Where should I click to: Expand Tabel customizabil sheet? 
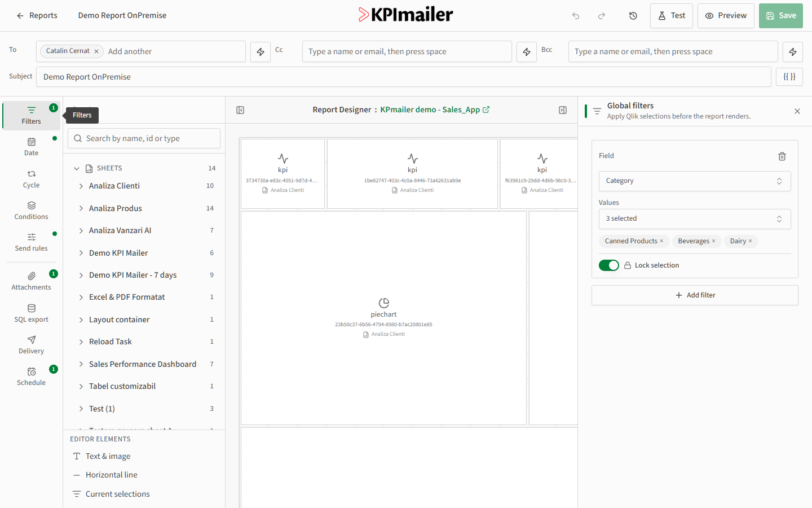pyautogui.click(x=81, y=387)
